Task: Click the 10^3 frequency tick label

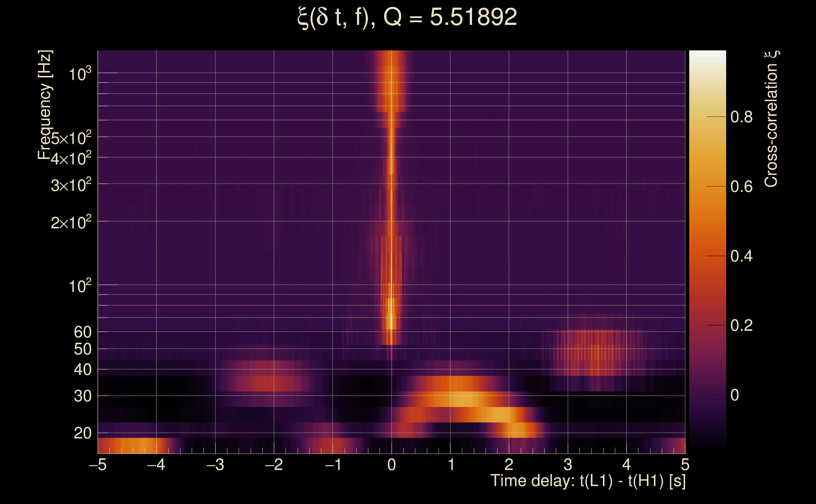Action: (x=80, y=74)
